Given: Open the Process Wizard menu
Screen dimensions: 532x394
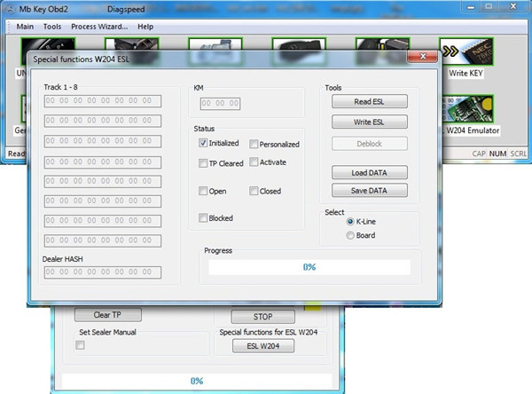Looking at the screenshot, I should click(x=99, y=27).
